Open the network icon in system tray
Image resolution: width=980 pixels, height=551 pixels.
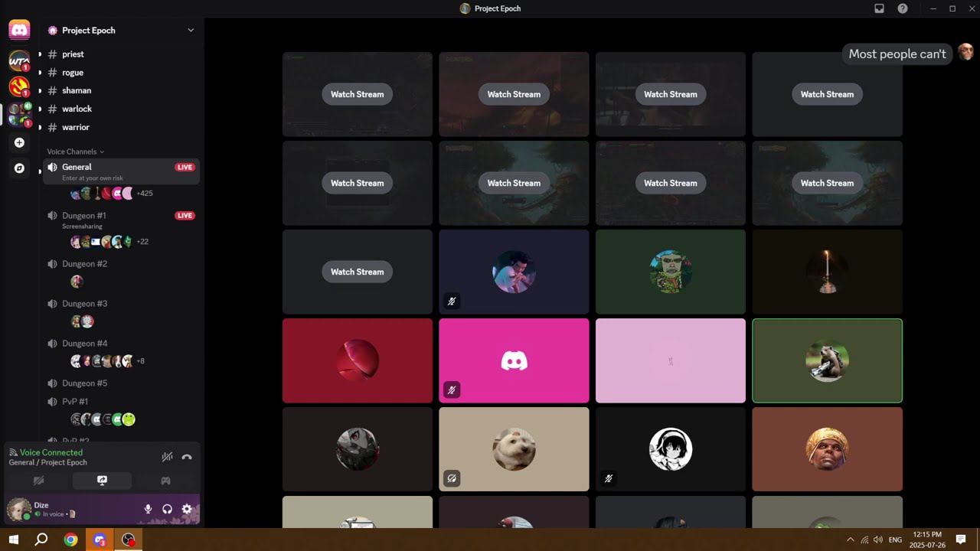(864, 540)
